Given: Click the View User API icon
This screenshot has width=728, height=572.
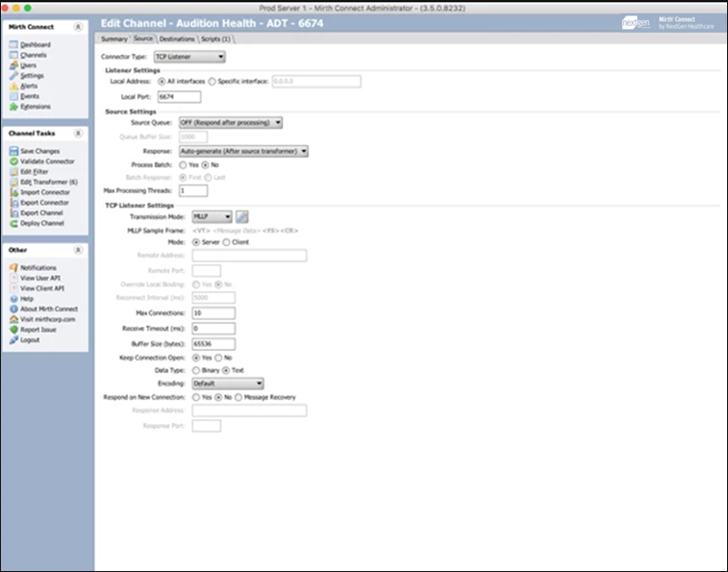Looking at the screenshot, I should (x=13, y=278).
